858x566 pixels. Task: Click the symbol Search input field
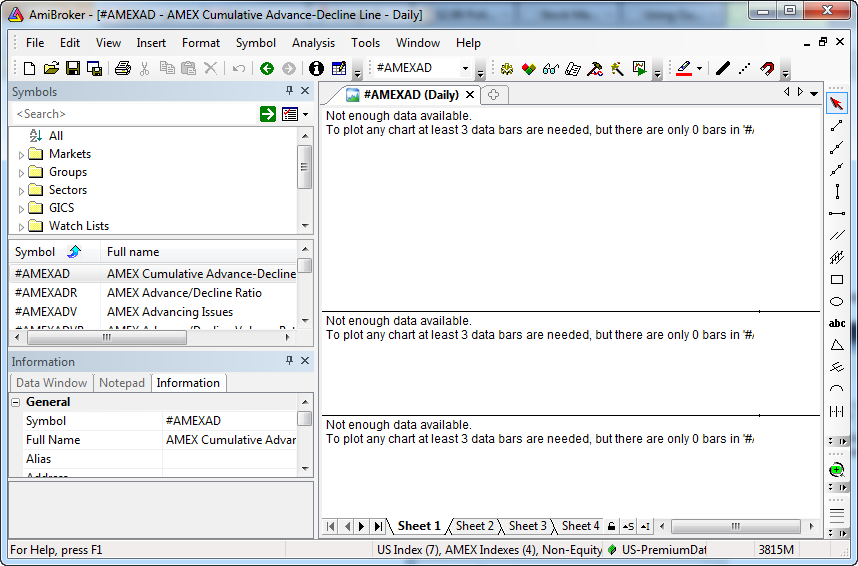point(134,114)
